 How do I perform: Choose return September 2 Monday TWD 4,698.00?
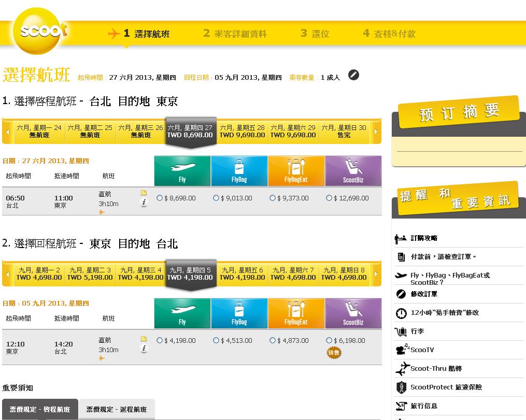39,274
